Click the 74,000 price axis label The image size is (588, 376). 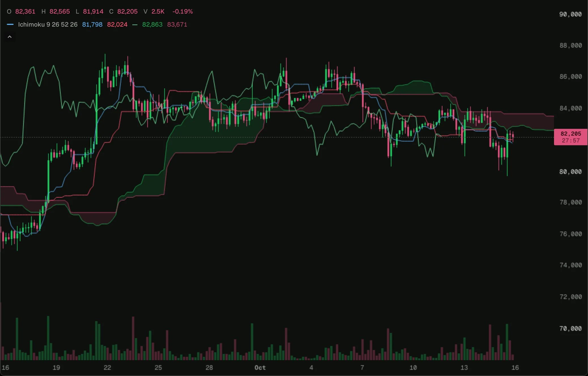570,265
